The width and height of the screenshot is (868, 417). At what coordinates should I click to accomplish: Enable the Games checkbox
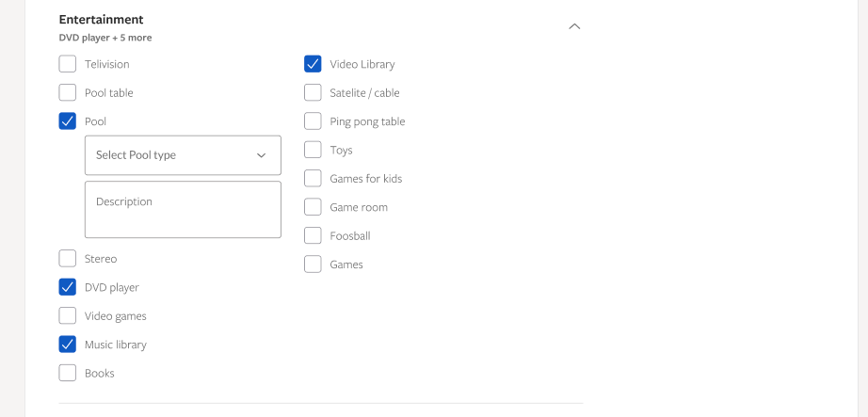(x=313, y=265)
